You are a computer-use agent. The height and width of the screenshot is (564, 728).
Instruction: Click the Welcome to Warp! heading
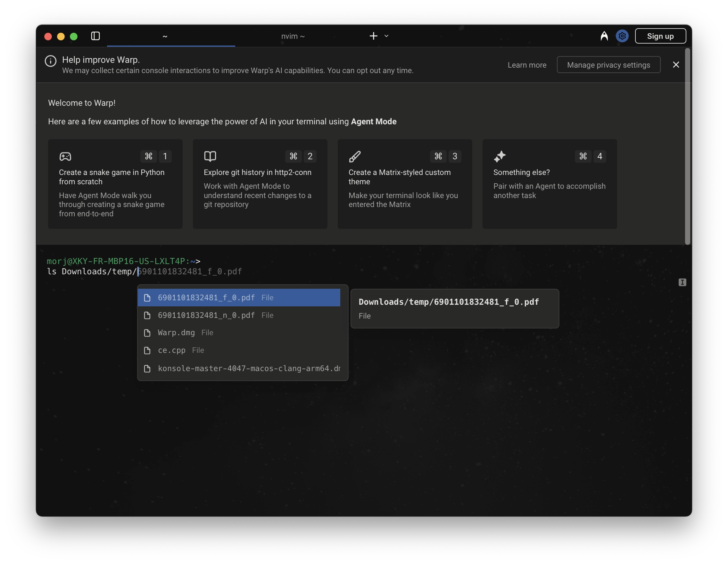(82, 103)
